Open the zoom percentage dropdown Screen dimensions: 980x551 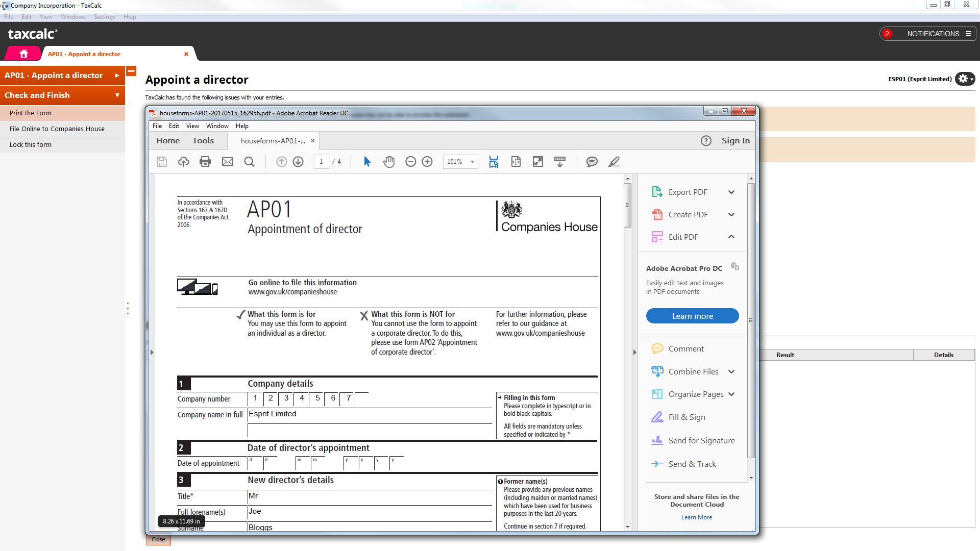(x=472, y=162)
